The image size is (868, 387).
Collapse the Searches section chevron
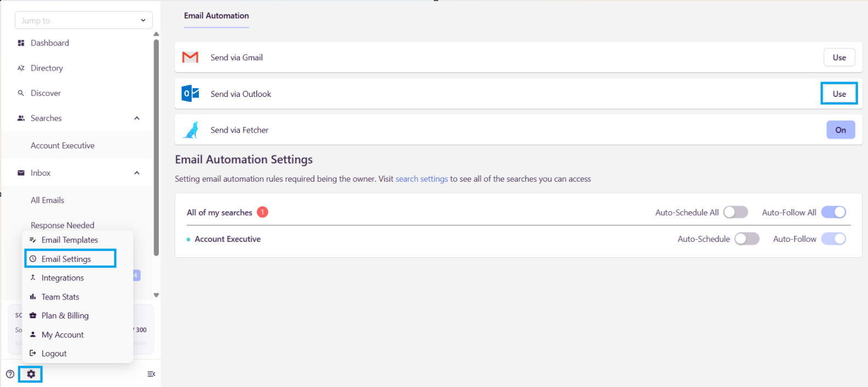[137, 118]
